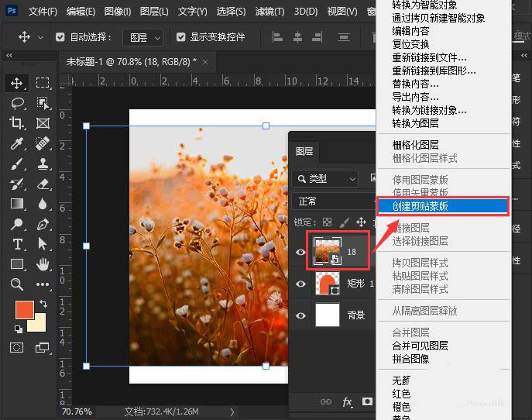The width and height of the screenshot is (532, 420).
Task: Add a layer style with fx
Action: coord(347,402)
